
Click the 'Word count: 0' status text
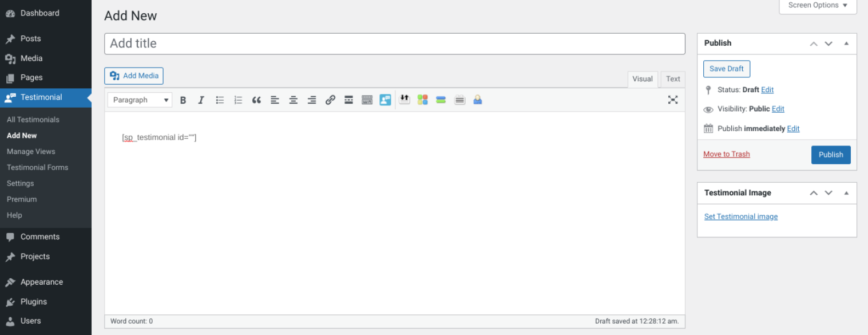click(132, 321)
